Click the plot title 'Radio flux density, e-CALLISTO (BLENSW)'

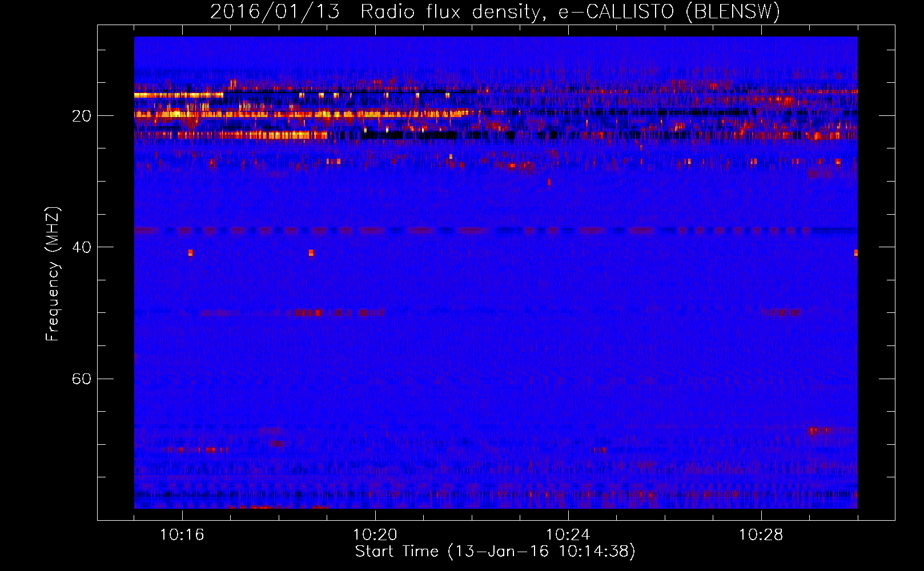571,11
